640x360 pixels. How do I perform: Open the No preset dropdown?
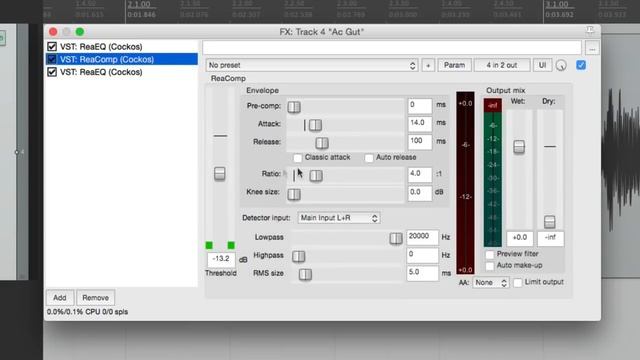click(x=312, y=65)
